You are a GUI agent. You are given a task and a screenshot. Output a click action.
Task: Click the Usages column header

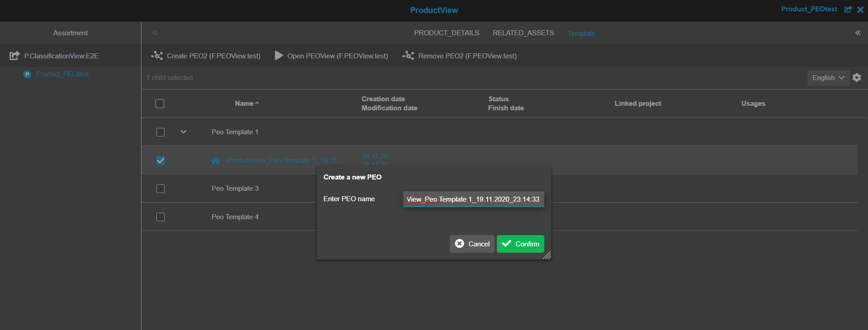tap(753, 104)
